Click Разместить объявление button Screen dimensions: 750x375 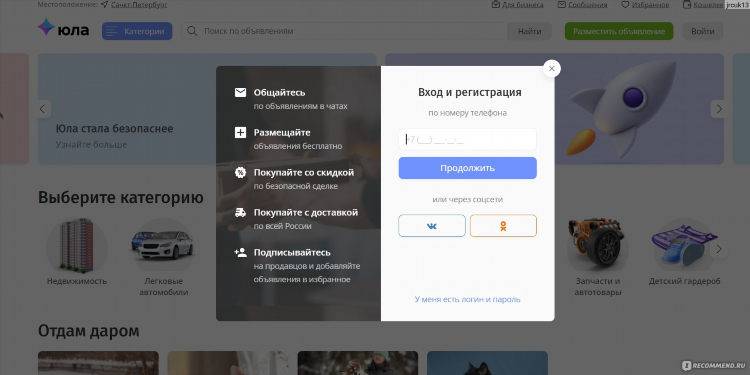(619, 31)
